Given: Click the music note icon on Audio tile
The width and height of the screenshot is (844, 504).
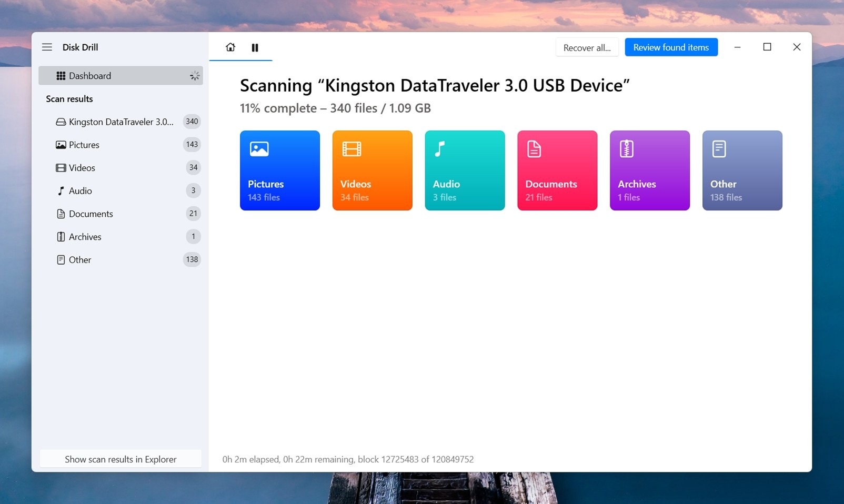Looking at the screenshot, I should point(440,149).
